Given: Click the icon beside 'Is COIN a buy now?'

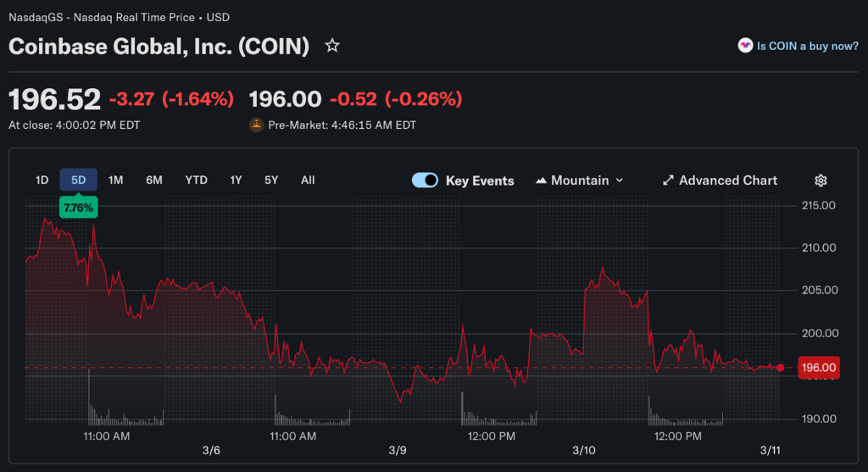Looking at the screenshot, I should (745, 46).
